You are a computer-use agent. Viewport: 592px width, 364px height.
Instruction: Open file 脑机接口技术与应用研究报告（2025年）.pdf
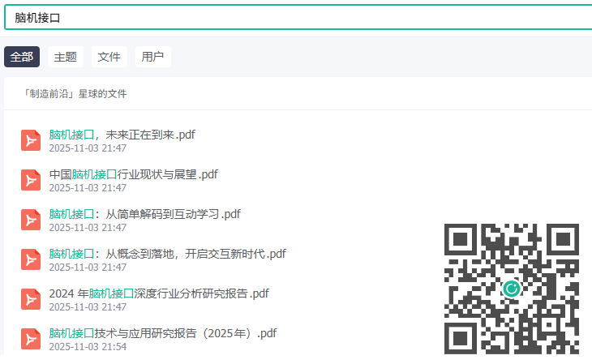[163, 333]
